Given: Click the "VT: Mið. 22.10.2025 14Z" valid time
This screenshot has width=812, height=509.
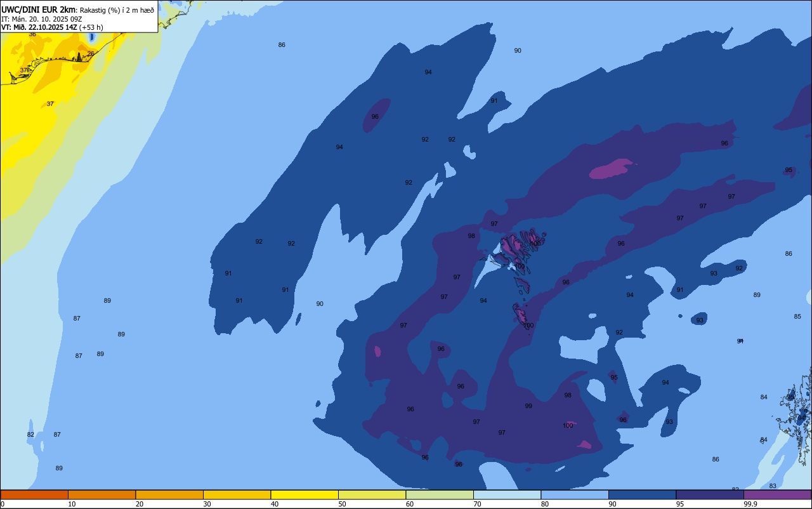Looking at the screenshot, I should coord(39,27).
